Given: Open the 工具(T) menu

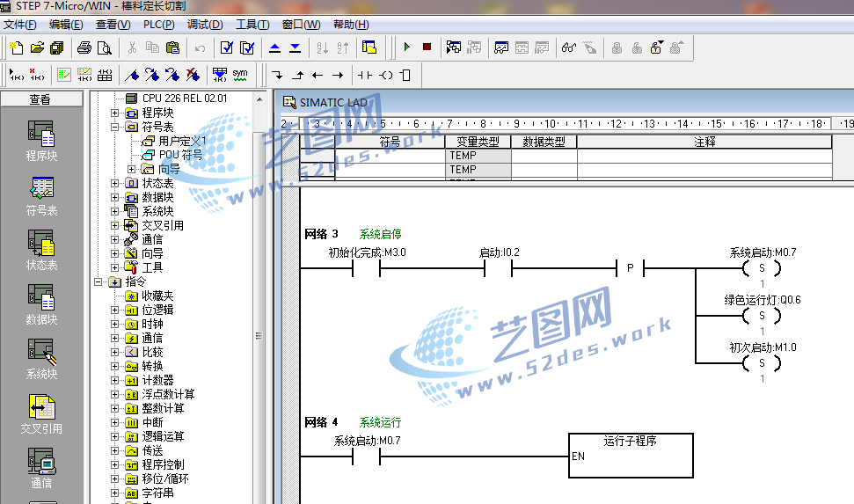Looking at the screenshot, I should tap(252, 25).
